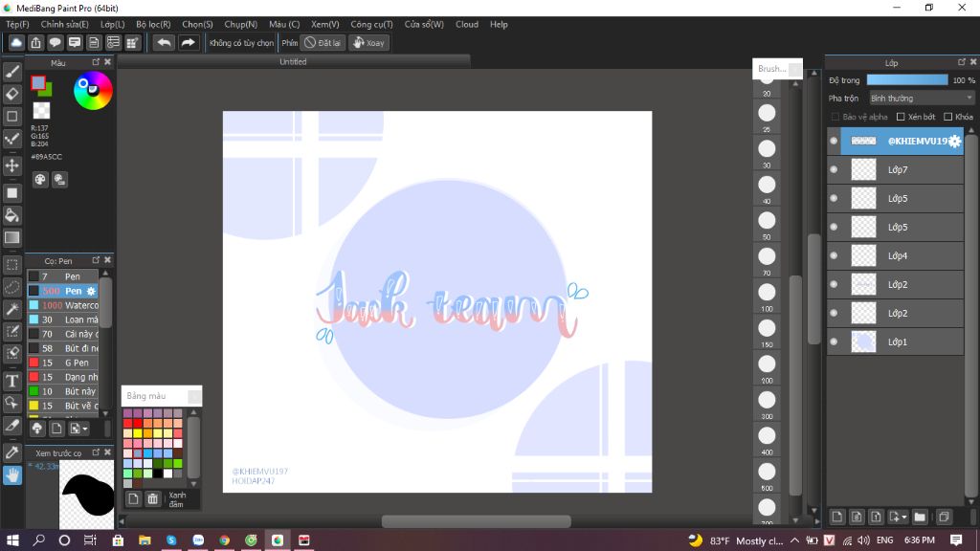Close the Màu color panel
This screenshot has height=551, width=980.
(x=107, y=62)
